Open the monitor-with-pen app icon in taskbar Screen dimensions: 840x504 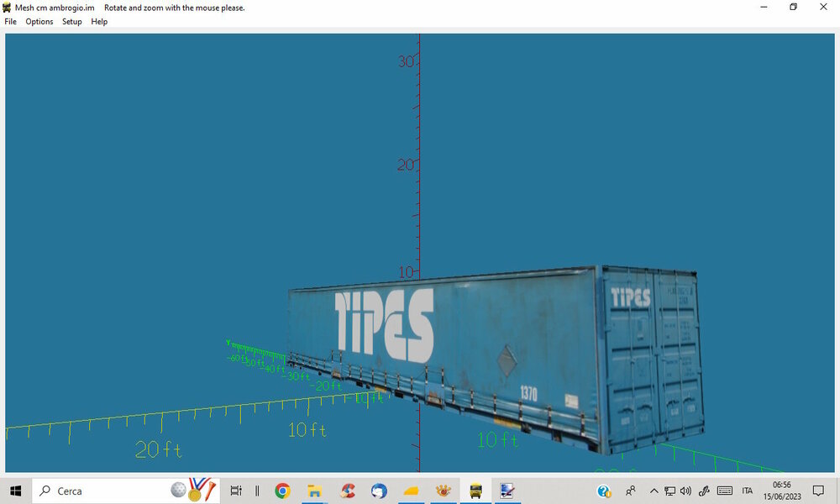pos(507,491)
